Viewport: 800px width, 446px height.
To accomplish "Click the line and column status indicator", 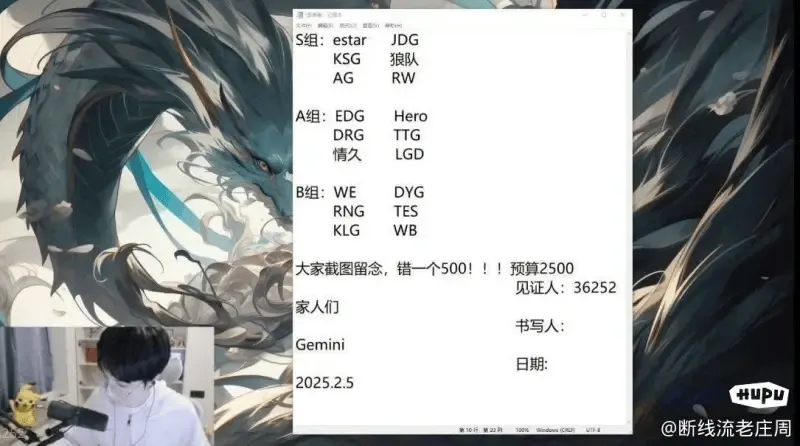I will click(x=481, y=430).
